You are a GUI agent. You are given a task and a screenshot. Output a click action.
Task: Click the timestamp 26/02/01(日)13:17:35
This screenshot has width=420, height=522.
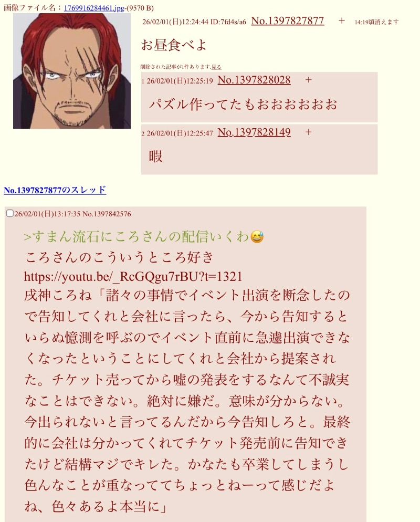(x=47, y=214)
